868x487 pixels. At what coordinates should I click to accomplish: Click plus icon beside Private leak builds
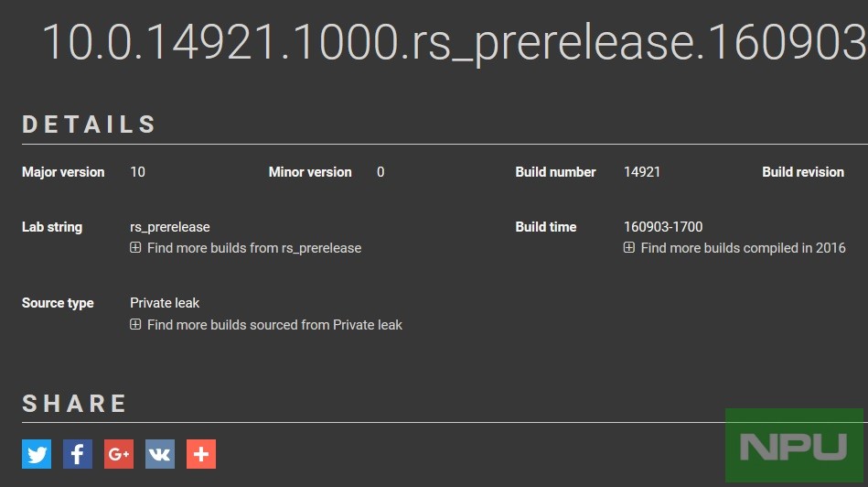pyautogui.click(x=135, y=325)
